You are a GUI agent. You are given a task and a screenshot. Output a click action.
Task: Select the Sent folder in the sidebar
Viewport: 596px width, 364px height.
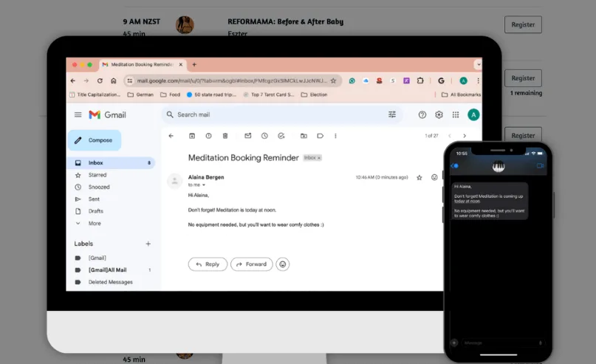(x=94, y=199)
